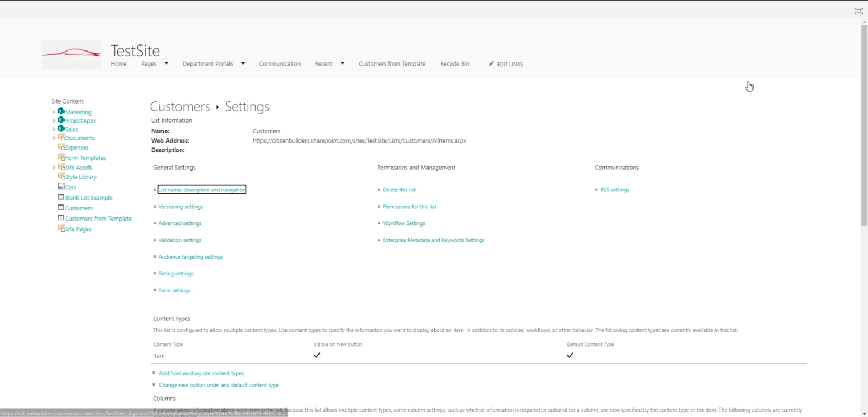Open the Communication navigation item
Image resolution: width=868 pixels, height=417 pixels.
pyautogui.click(x=280, y=64)
